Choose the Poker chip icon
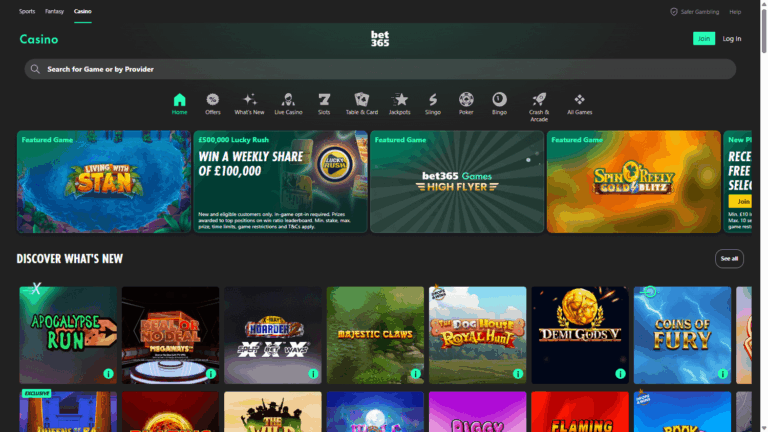768x432 pixels. [466, 102]
